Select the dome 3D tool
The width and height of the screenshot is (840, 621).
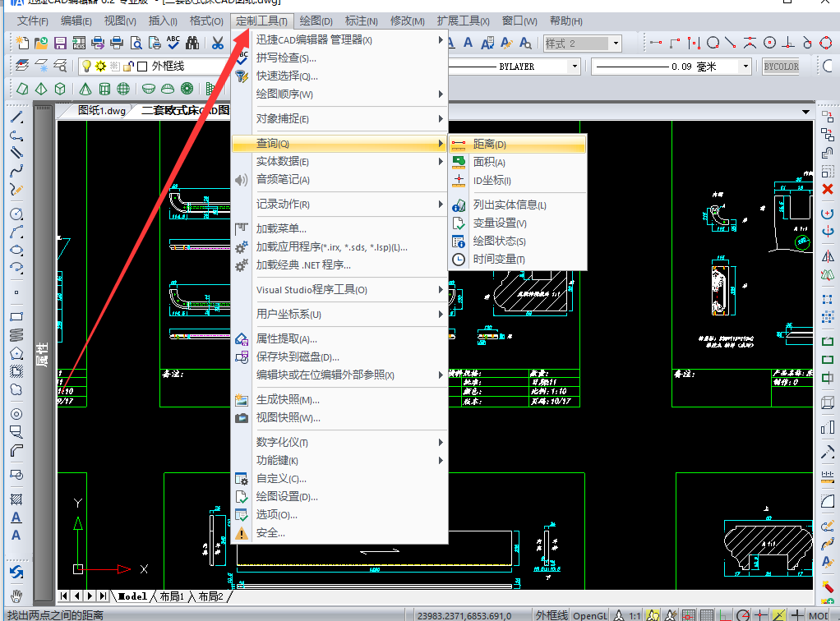pos(168,89)
